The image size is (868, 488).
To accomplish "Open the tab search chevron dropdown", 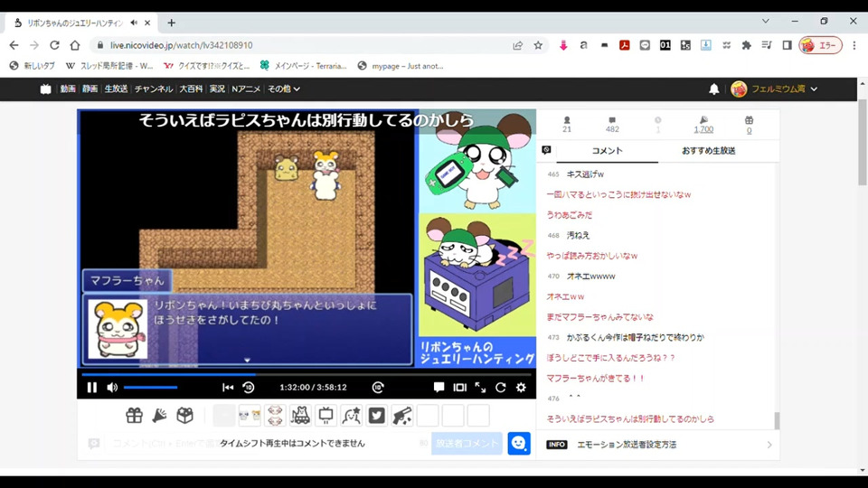I will 766,21.
